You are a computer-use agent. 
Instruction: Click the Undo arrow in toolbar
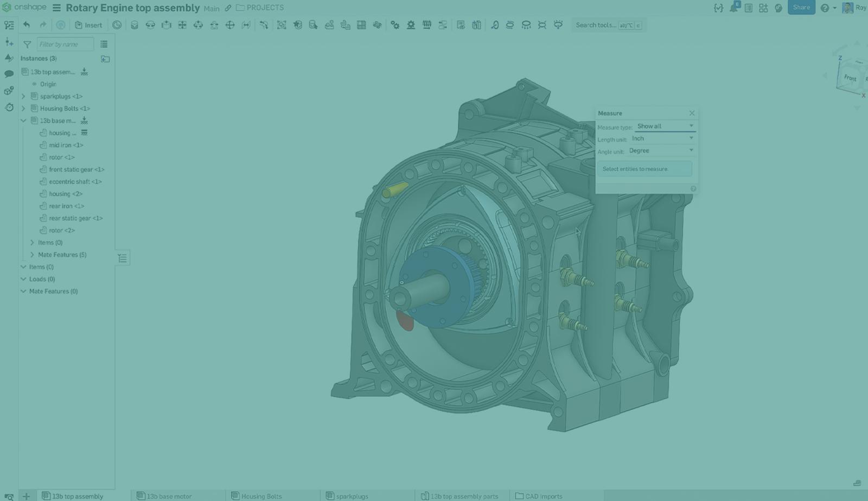(x=27, y=25)
